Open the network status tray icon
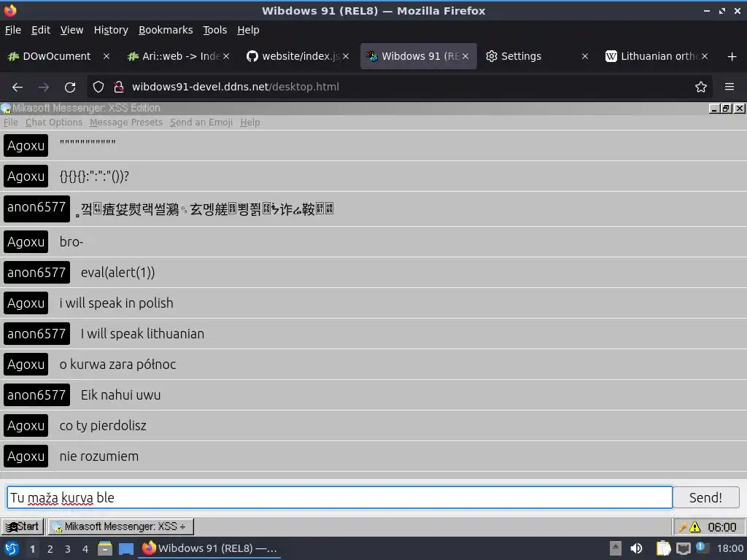This screenshot has height=560, width=747. (x=683, y=548)
